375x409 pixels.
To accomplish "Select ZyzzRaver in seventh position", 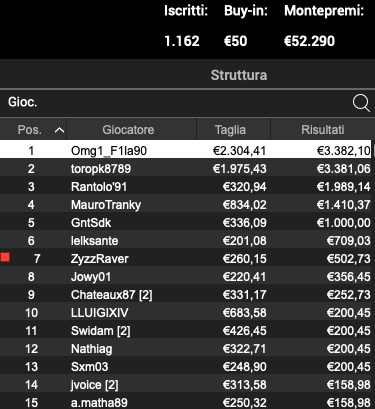I will [187, 258].
